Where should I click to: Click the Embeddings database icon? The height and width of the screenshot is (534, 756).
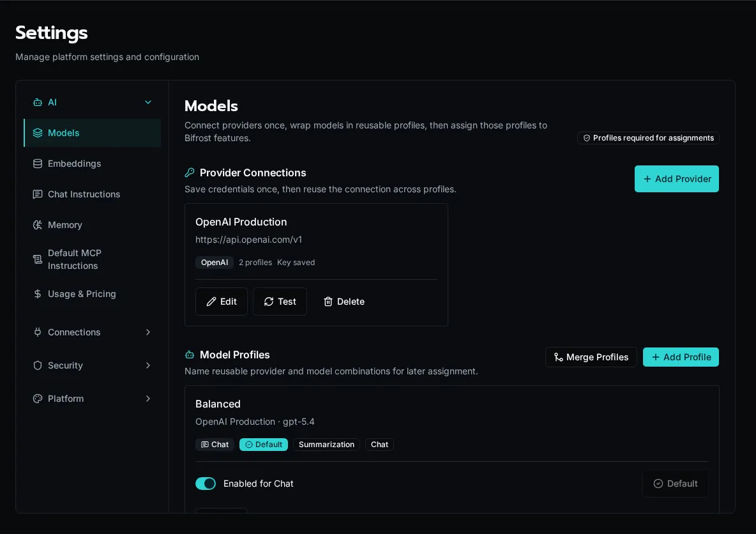(37, 164)
